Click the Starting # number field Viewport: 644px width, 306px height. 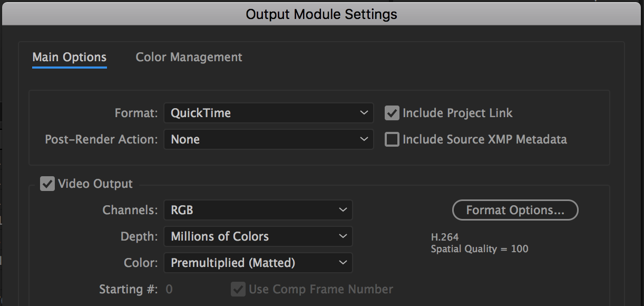(x=169, y=289)
